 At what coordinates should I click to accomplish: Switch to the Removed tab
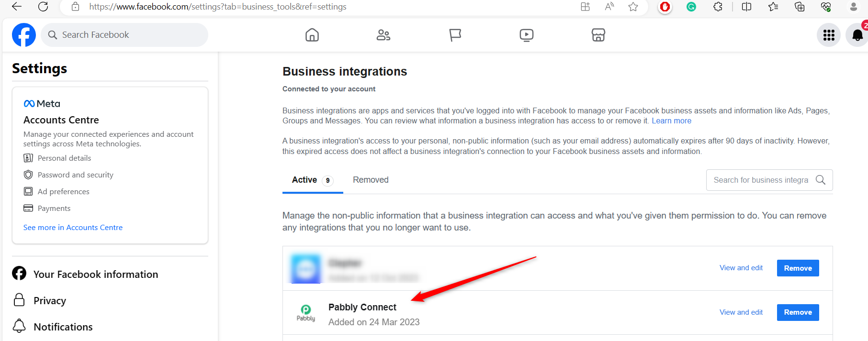tap(371, 180)
